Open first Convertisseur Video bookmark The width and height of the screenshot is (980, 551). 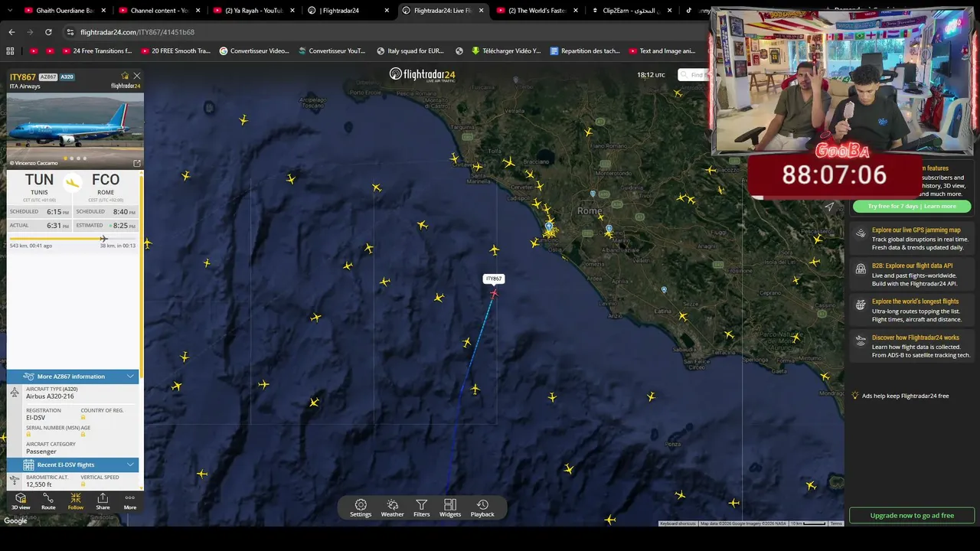(x=254, y=51)
